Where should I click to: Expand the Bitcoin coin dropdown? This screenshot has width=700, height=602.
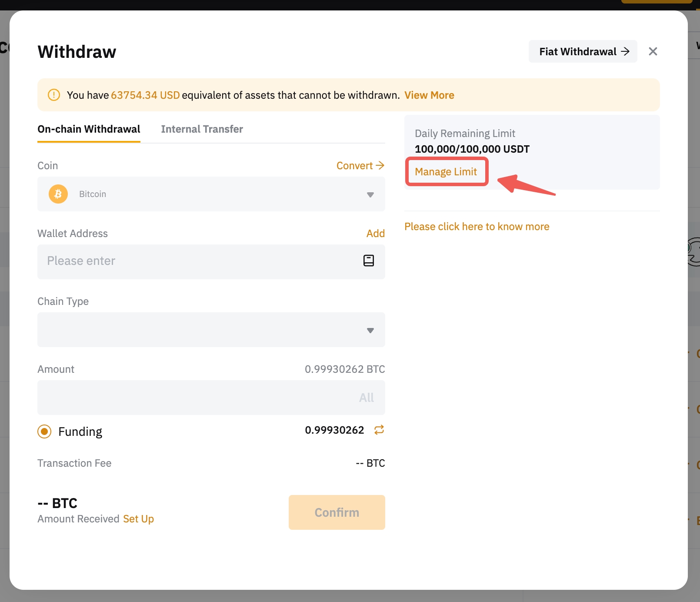370,194
